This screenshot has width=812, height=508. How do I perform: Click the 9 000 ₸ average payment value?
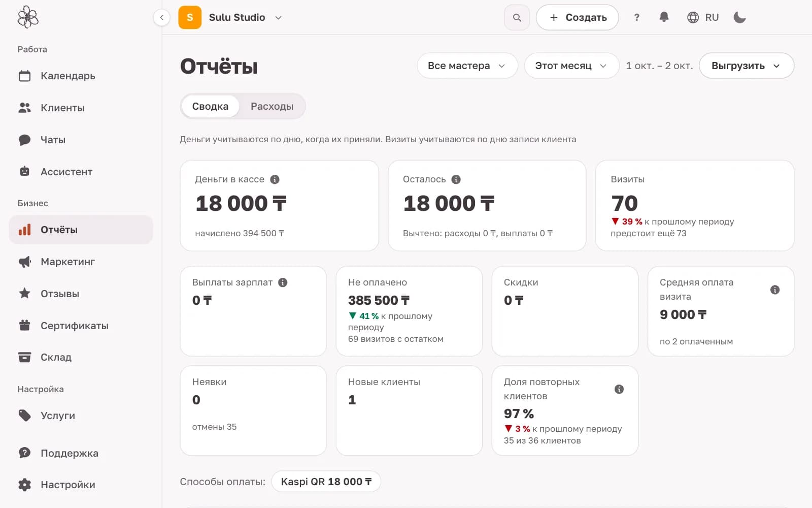[x=683, y=314]
